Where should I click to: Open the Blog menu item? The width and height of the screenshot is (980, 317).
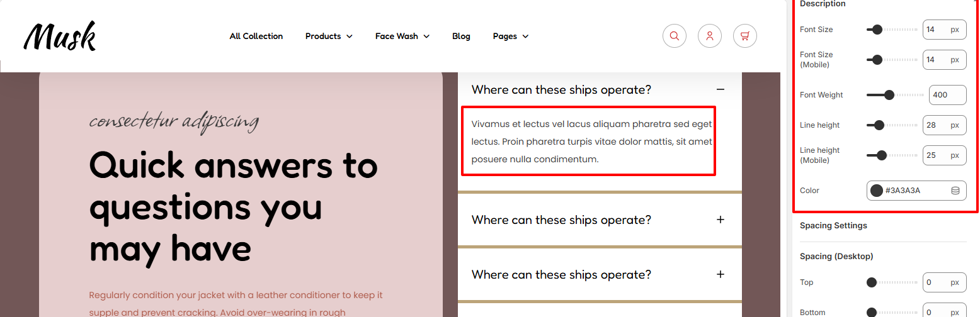(x=461, y=36)
